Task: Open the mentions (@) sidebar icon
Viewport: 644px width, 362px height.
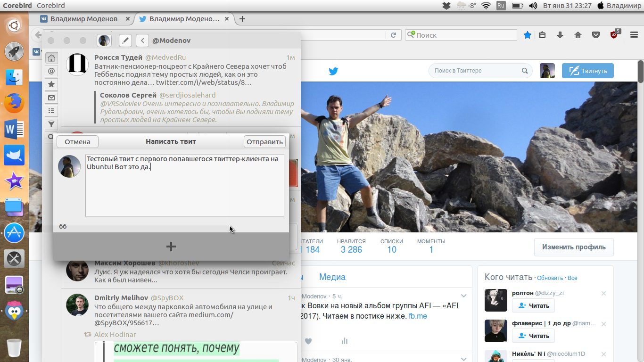Action: (51, 71)
